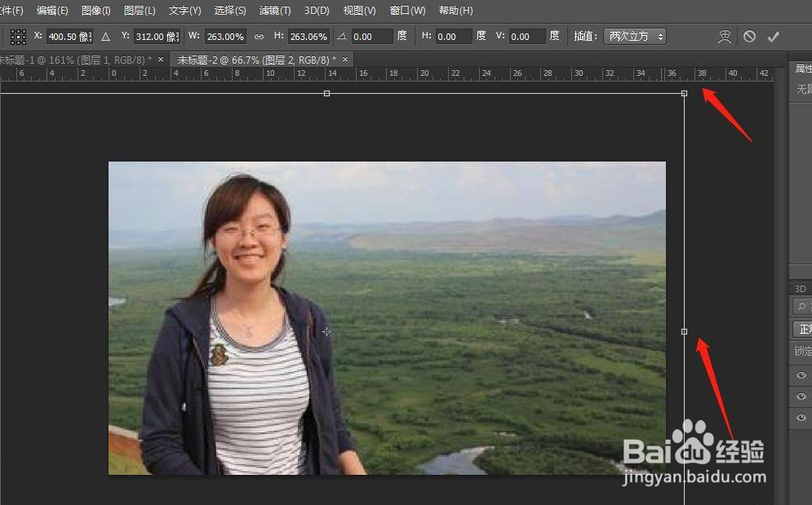Open the 选择(S) menu
The width and height of the screenshot is (812, 505).
230,11
